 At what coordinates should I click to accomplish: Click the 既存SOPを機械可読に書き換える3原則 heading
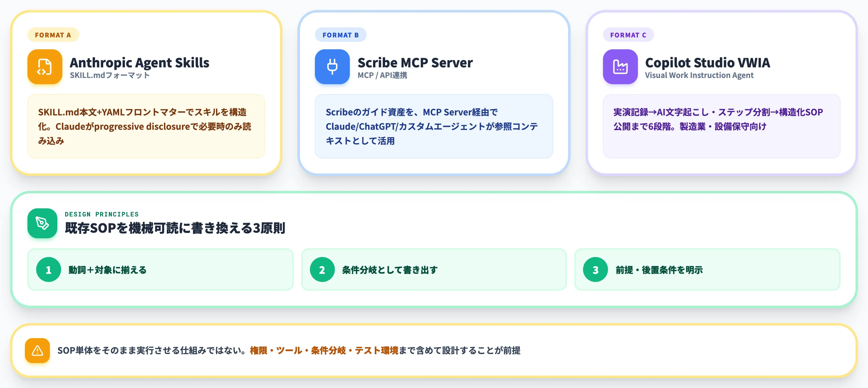click(175, 228)
